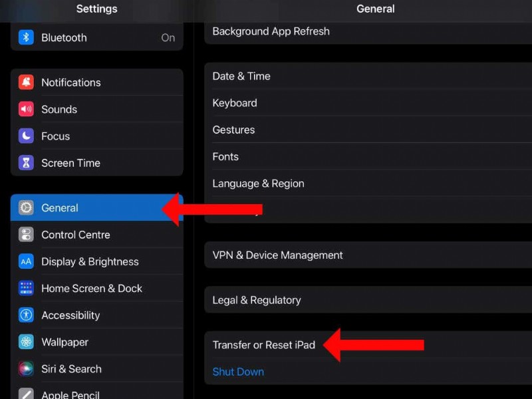This screenshot has height=399, width=532.
Task: Select the Screen Time hourglass icon
Action: [25, 163]
